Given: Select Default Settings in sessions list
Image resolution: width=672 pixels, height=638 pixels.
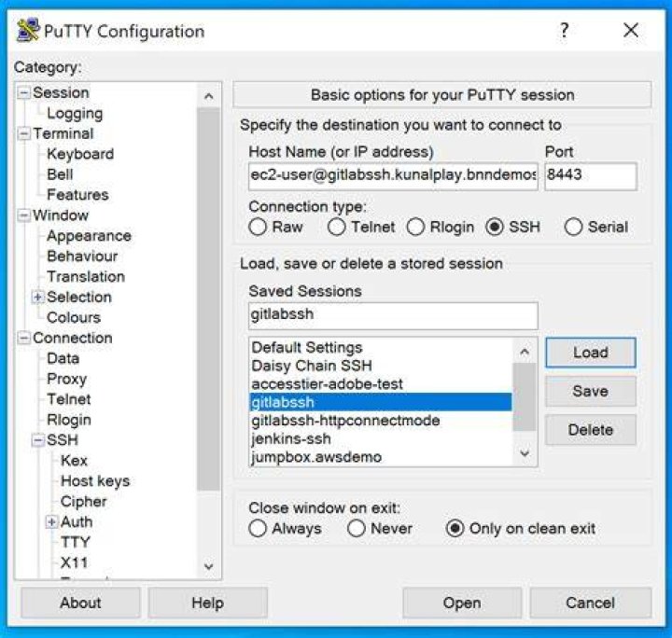Looking at the screenshot, I should [381, 347].
